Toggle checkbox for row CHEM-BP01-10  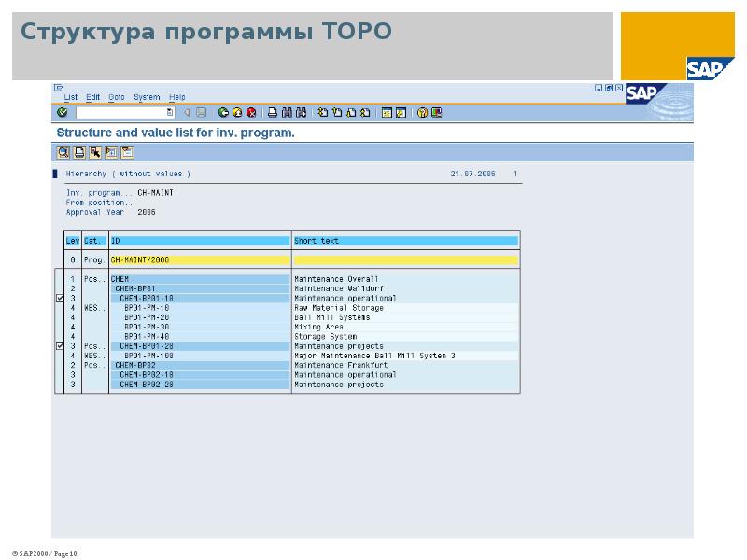pos(61,299)
